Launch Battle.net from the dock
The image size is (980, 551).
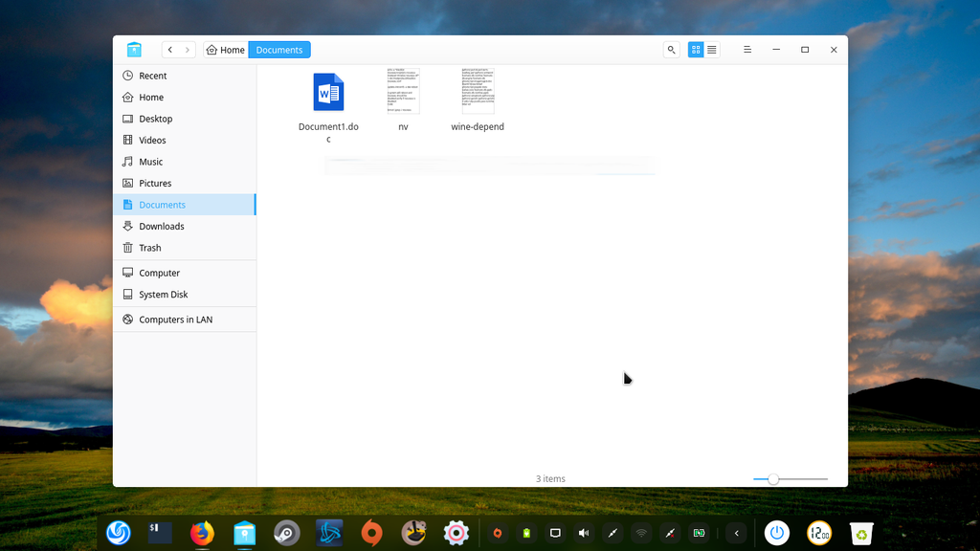329,533
